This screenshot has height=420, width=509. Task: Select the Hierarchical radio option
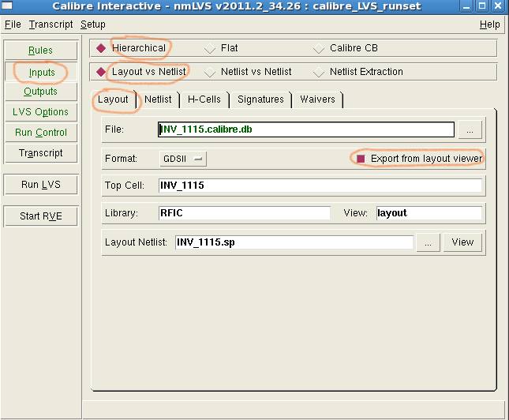coord(101,48)
